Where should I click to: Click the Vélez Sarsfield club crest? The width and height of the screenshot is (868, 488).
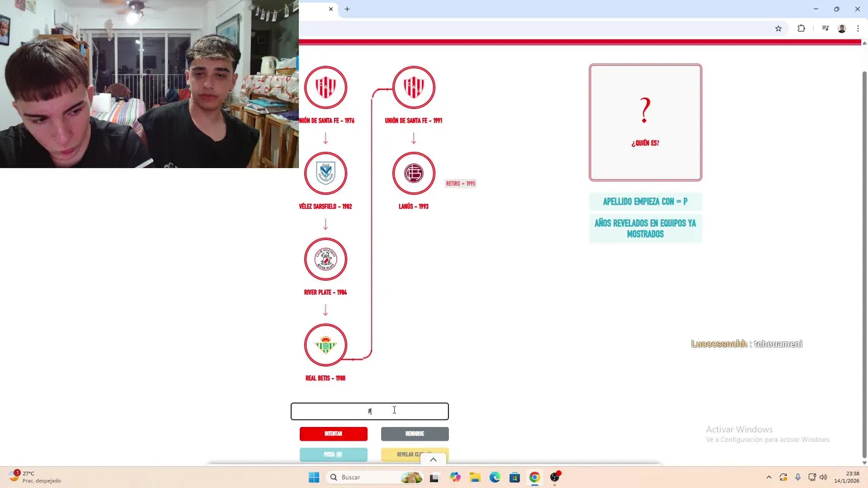pyautogui.click(x=325, y=173)
